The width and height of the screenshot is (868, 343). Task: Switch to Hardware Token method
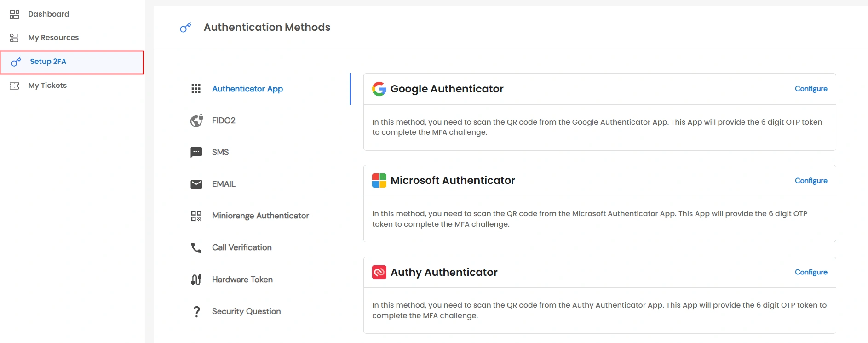[x=242, y=280]
